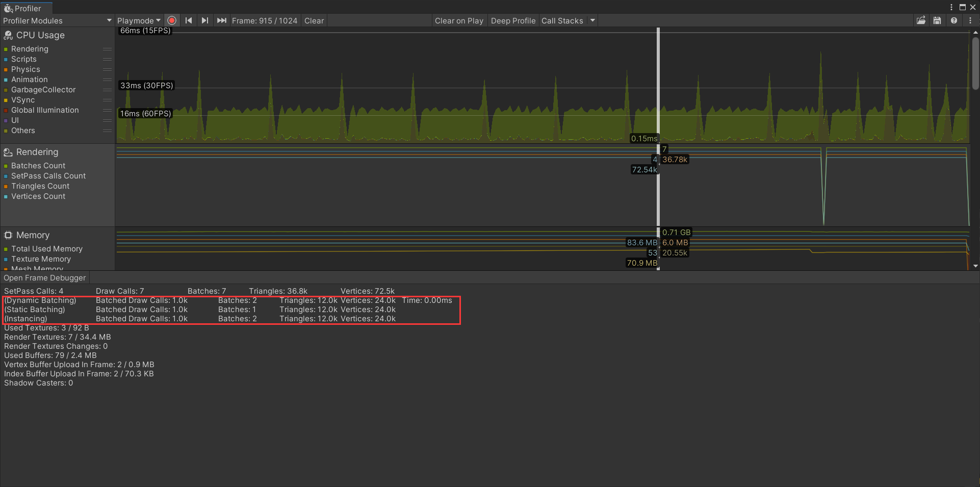The width and height of the screenshot is (980, 487).
Task: Go to next frame arrow
Action: click(204, 20)
